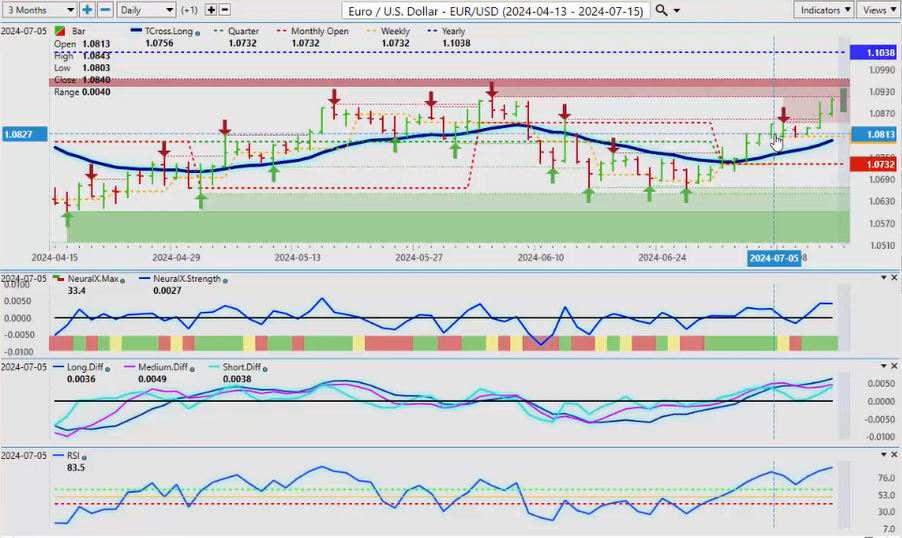Viewport: 902px width, 538px height.
Task: Expand the RSI panel options arrow
Action: [x=884, y=455]
